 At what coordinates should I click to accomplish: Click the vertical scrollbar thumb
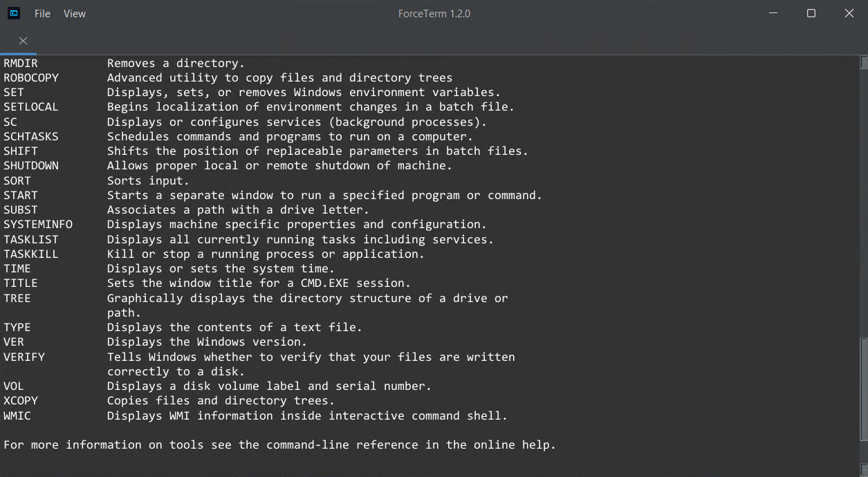pyautogui.click(x=864, y=389)
